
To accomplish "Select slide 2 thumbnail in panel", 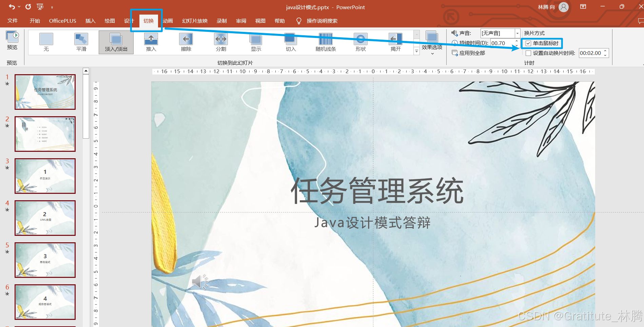I will [x=45, y=134].
